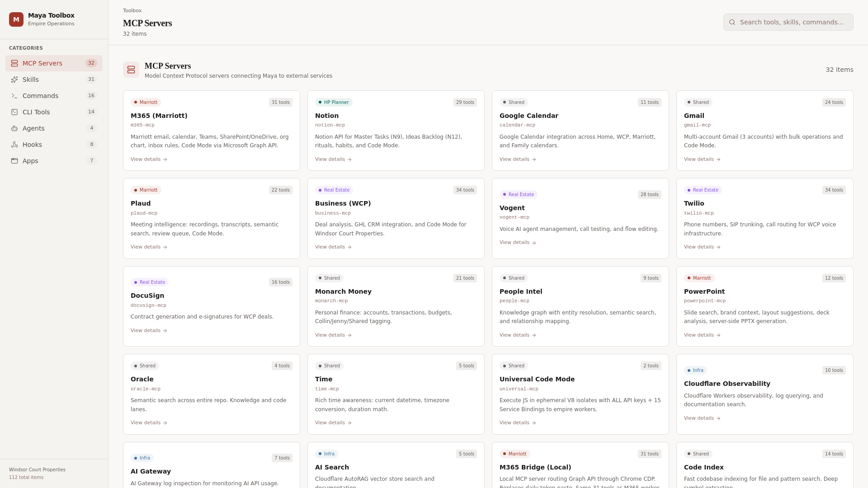View details for Notion
Viewport: 868px width, 488px height.
pos(333,160)
